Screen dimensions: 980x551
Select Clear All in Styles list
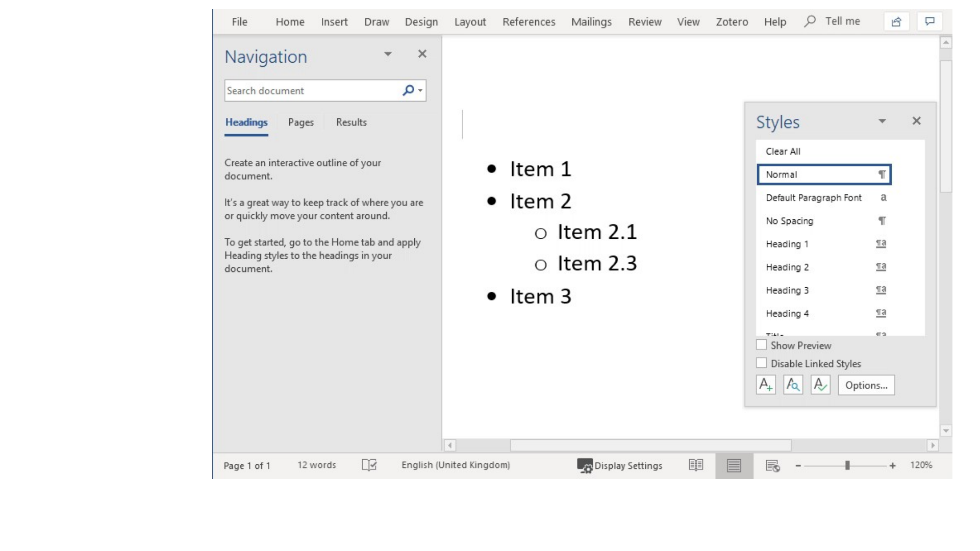point(824,152)
